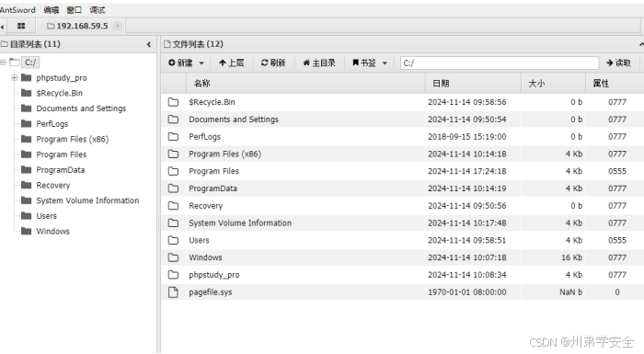Collapse the 目录列表 panel
This screenshot has width=644, height=354.
click(x=149, y=44)
